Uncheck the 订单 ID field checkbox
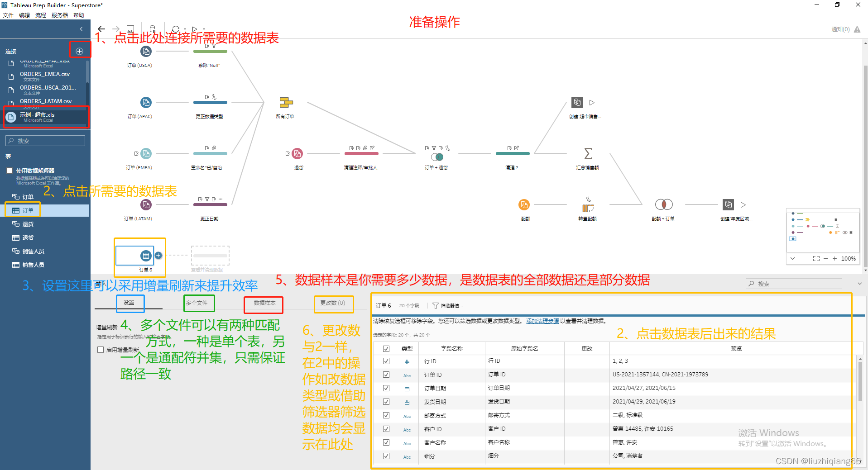 (386, 375)
